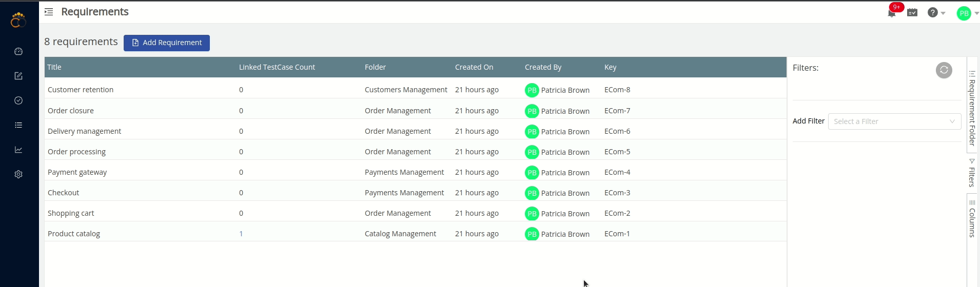
Task: Sort by the Created By column header
Action: pyautogui.click(x=543, y=67)
